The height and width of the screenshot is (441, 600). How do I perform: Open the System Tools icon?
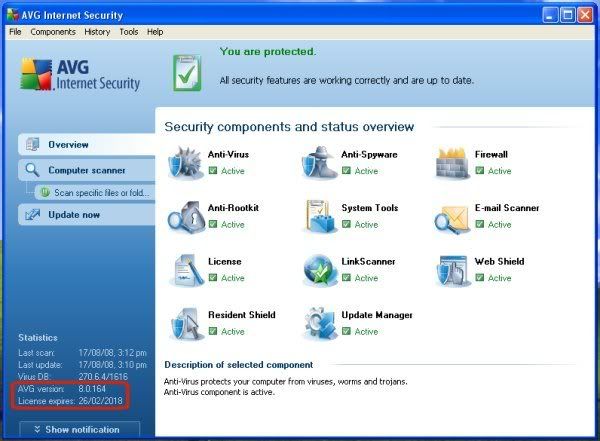[x=320, y=216]
